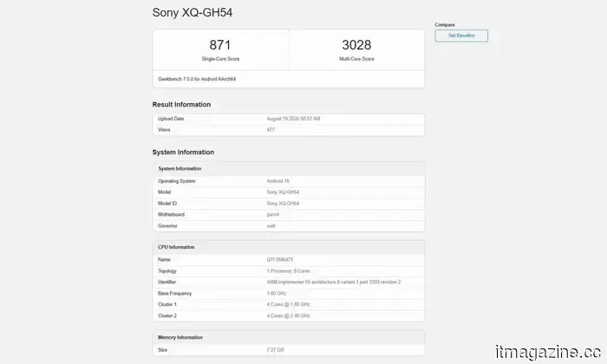Click the Geekbench version for Android AArch64 text

tap(197, 79)
